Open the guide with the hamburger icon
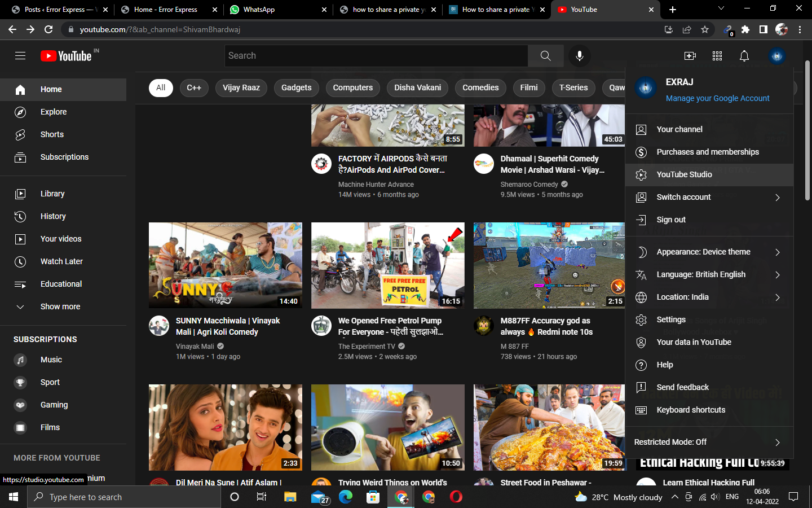This screenshot has width=812, height=508. coord(20,55)
